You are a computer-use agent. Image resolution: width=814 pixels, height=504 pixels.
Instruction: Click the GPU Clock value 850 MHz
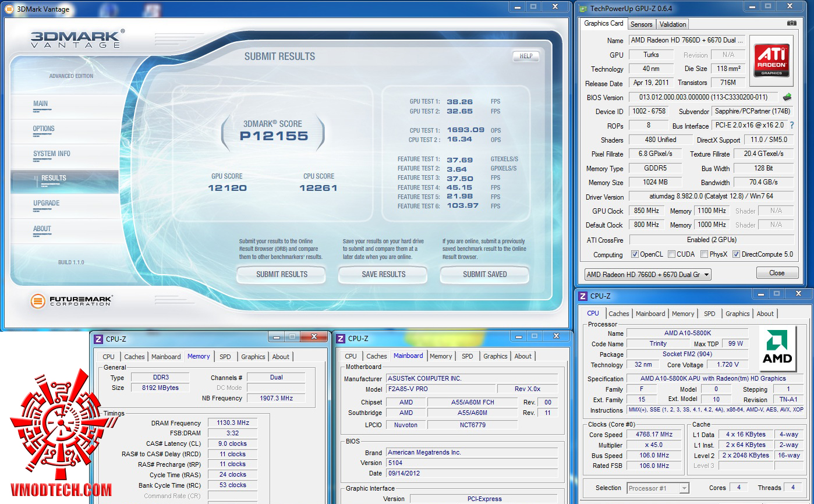click(646, 211)
